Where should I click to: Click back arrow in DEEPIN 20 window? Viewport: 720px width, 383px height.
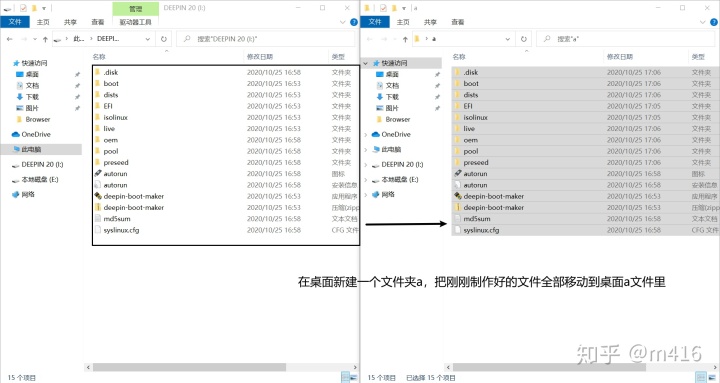[10, 39]
